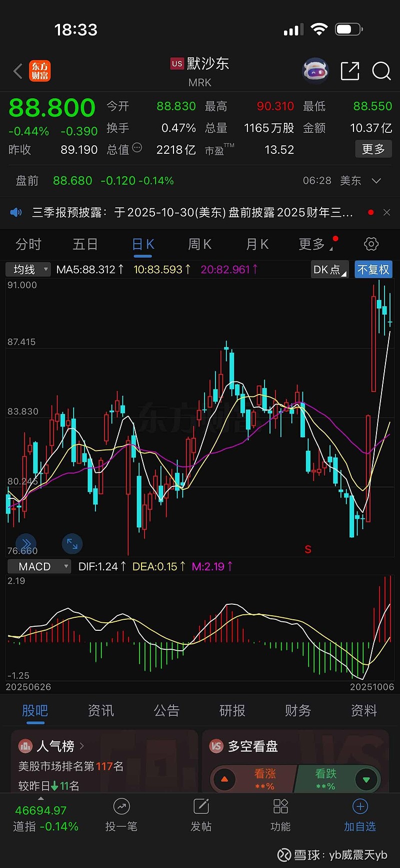The image size is (400, 868).
Task: Open the 公告 tab
Action: pyautogui.click(x=166, y=711)
